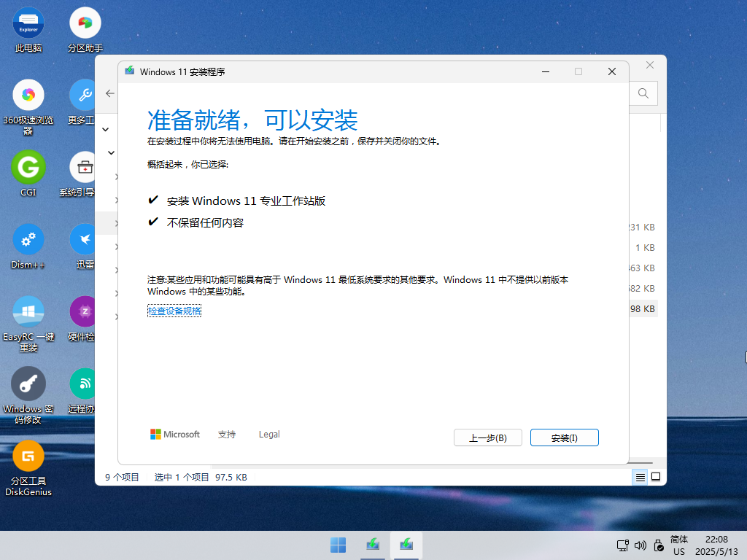747x560 pixels.
Task: Go back using the Explorer back arrow
Action: tap(110, 93)
